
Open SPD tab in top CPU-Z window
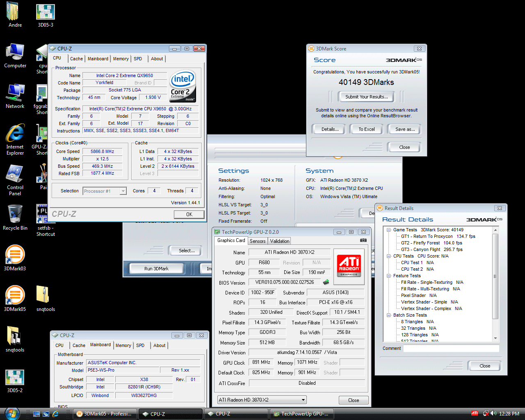click(138, 59)
